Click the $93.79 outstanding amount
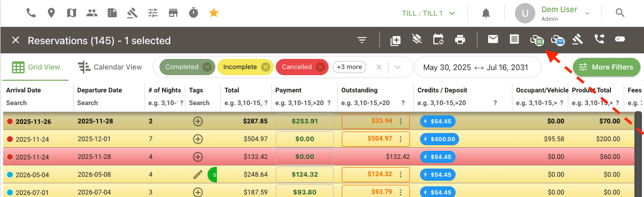 point(382,192)
